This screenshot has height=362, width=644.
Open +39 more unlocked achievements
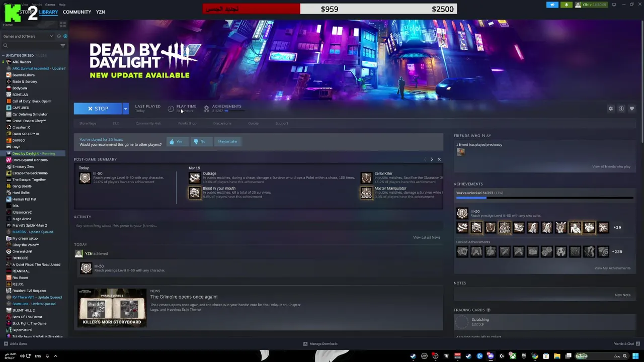(617, 227)
